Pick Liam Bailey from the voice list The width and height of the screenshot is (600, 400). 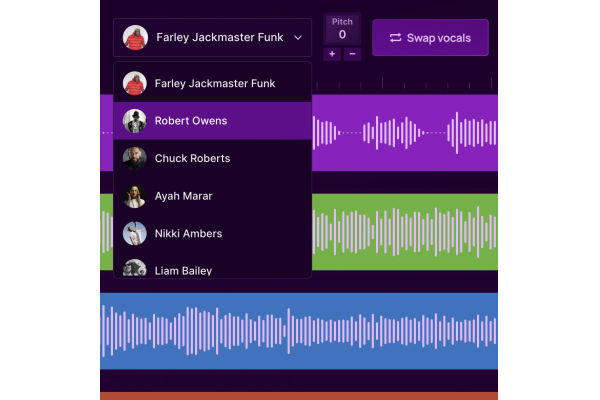coord(212,268)
